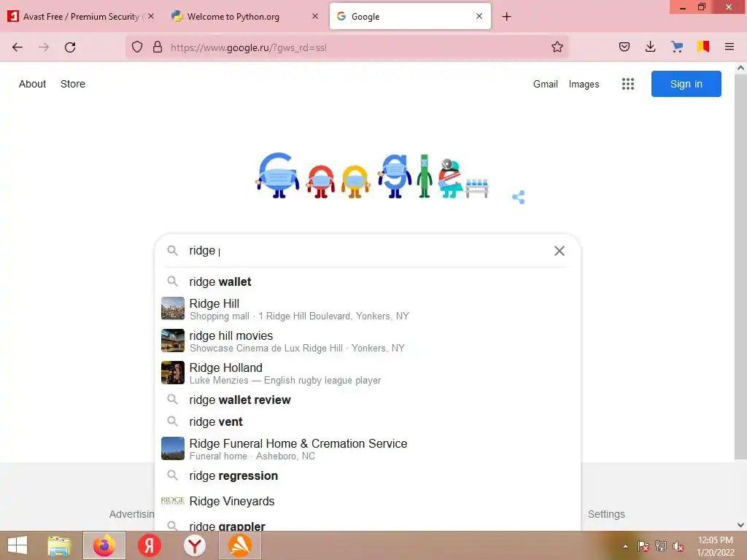Image resolution: width=747 pixels, height=560 pixels.
Task: Open the downloads panel
Action: [650, 47]
